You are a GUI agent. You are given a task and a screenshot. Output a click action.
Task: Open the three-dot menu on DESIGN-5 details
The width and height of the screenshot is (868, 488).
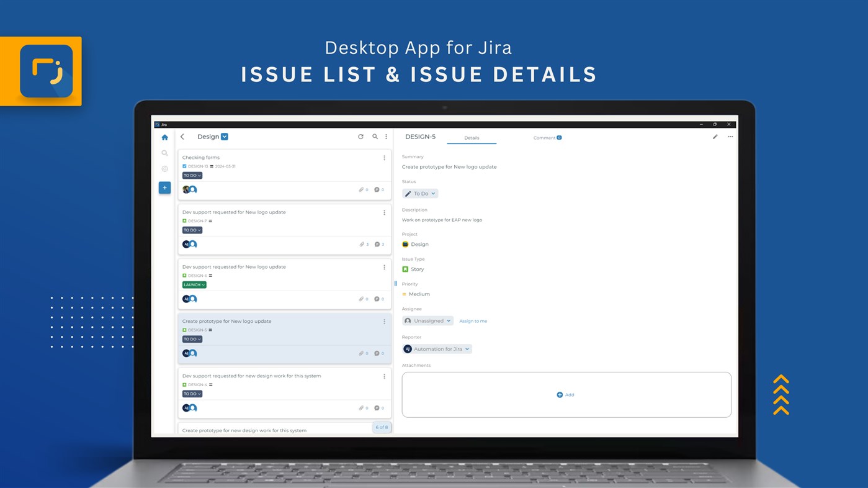click(x=729, y=136)
